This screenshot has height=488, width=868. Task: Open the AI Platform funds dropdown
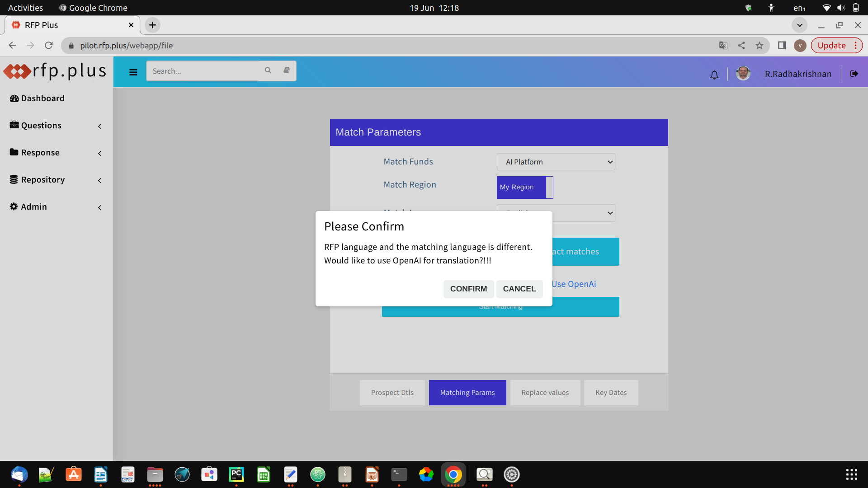click(556, 162)
